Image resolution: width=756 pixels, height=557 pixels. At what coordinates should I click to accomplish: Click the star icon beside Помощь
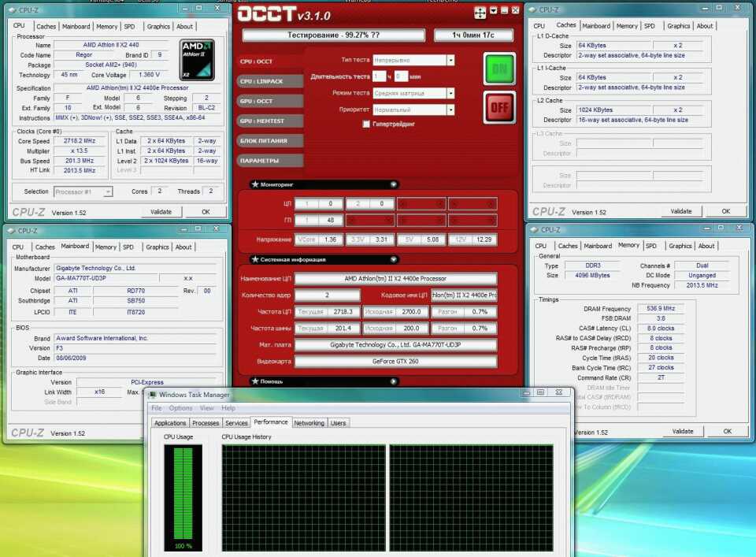coord(255,381)
